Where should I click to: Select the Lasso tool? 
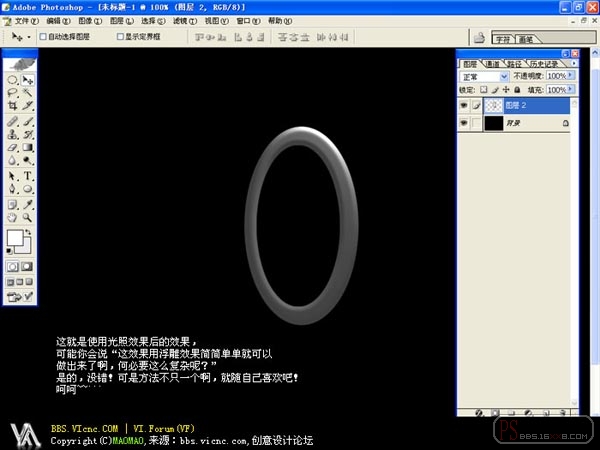click(x=13, y=93)
